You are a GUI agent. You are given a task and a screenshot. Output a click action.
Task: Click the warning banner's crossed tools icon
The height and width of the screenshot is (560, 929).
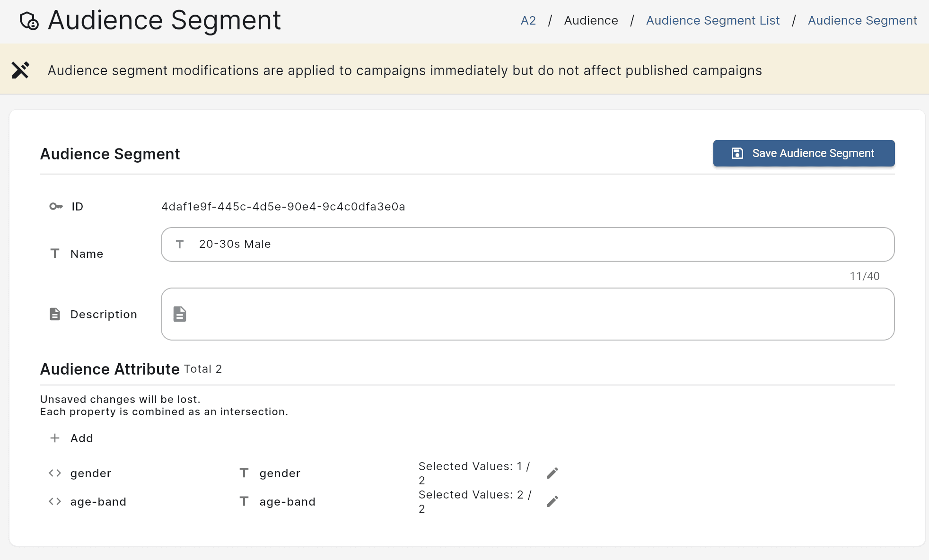click(21, 70)
